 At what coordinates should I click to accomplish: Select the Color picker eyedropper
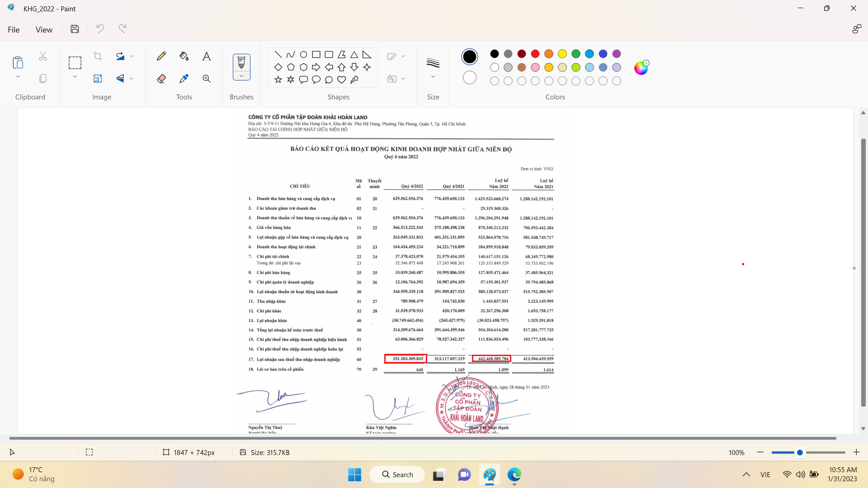[184, 79]
